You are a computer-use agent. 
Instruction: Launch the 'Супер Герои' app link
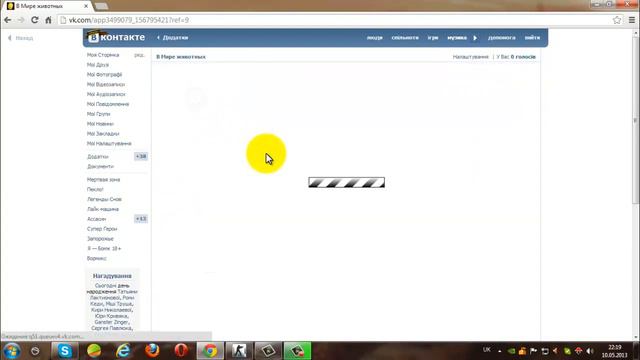coord(102,229)
